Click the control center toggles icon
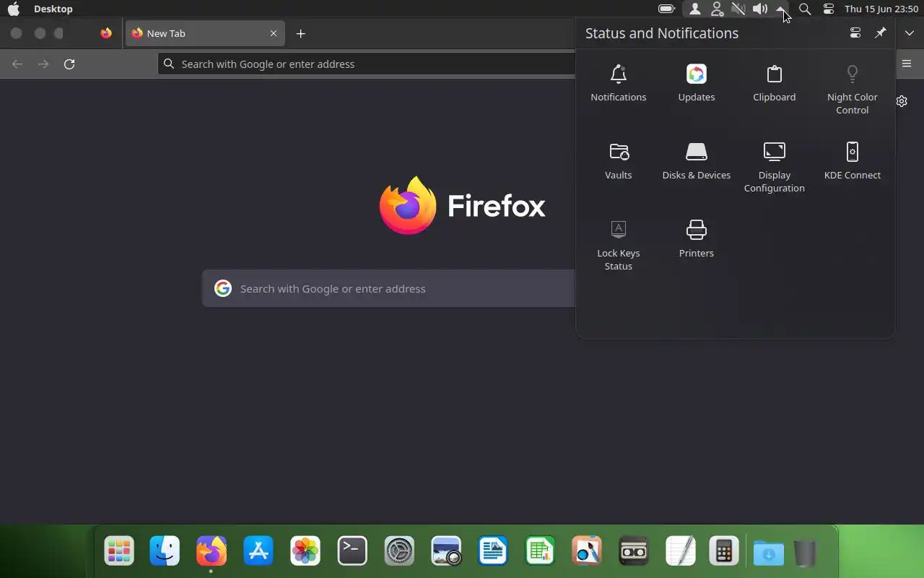The image size is (924, 578). (x=829, y=9)
